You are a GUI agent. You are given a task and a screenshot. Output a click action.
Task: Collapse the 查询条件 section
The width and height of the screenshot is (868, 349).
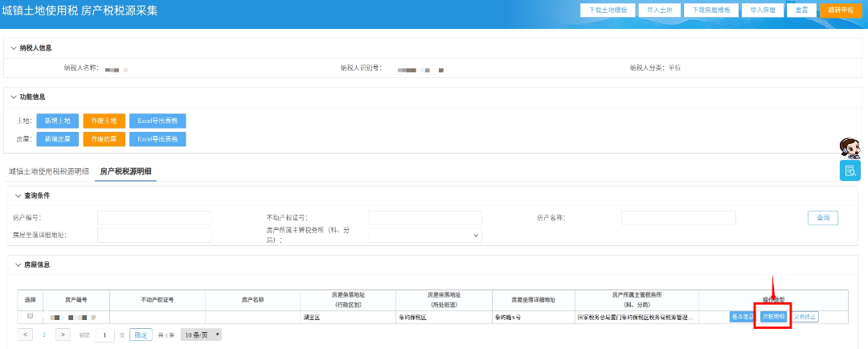tap(18, 195)
